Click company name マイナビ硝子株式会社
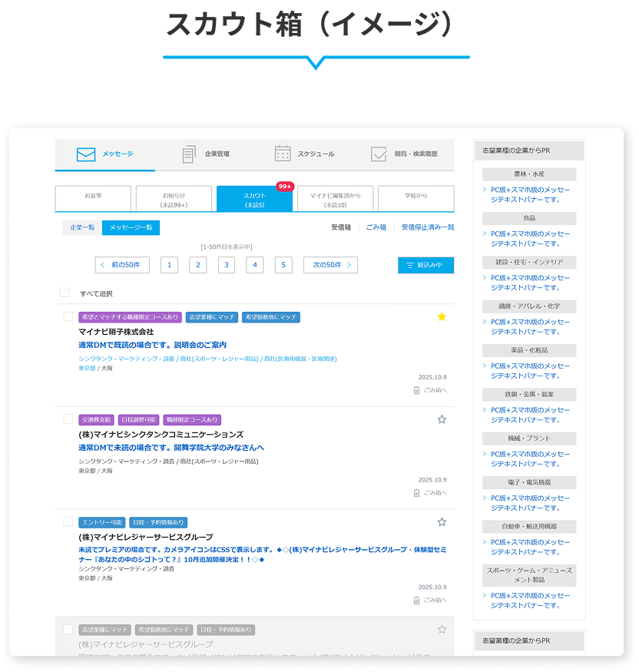Image resolution: width=639 pixels, height=672 pixels. 116,332
